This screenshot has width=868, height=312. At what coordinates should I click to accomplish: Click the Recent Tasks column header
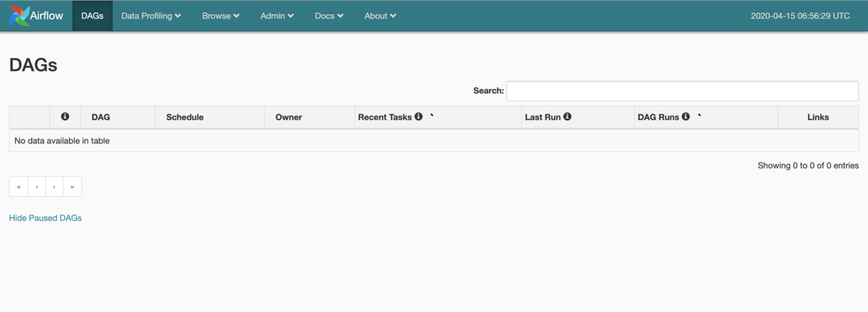click(x=438, y=117)
